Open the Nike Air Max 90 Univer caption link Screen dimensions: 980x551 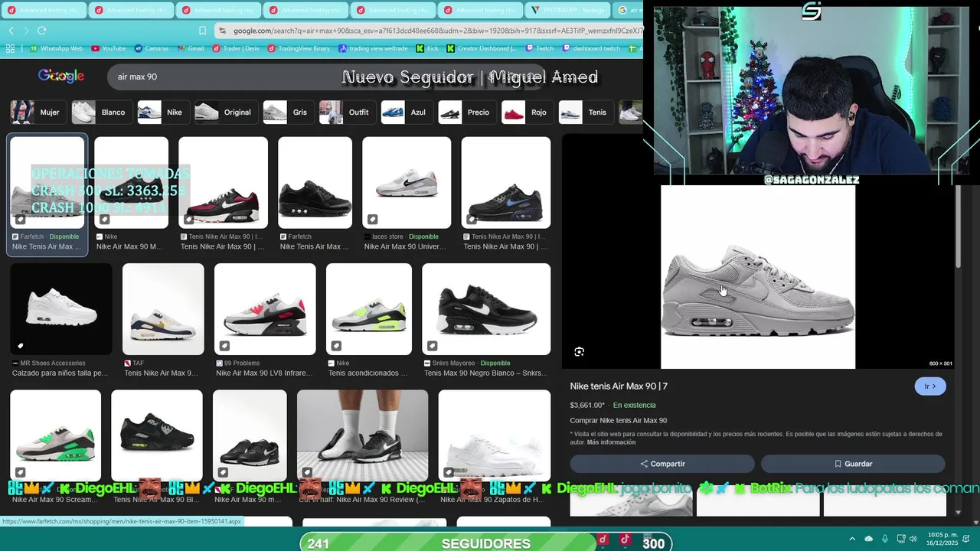point(405,246)
